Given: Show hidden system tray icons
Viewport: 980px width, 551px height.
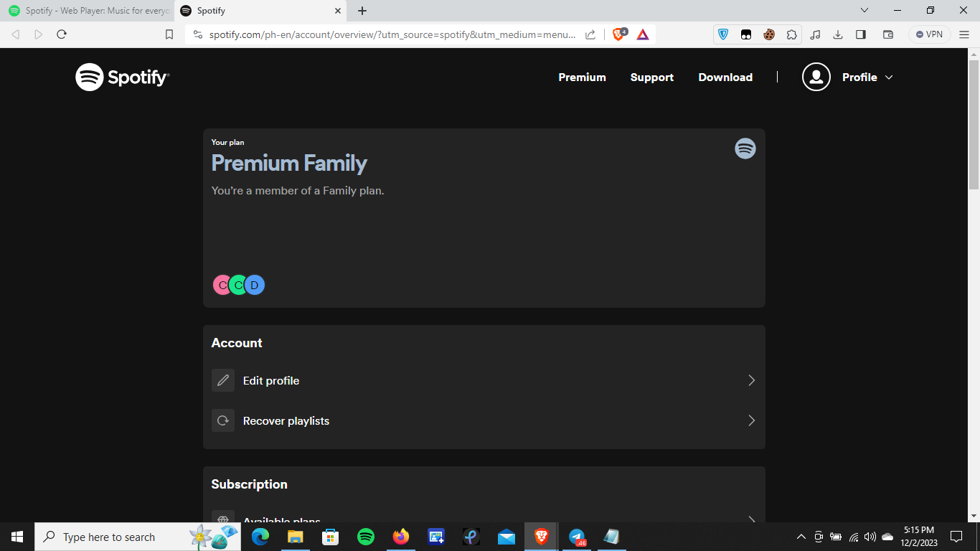Looking at the screenshot, I should click(801, 537).
